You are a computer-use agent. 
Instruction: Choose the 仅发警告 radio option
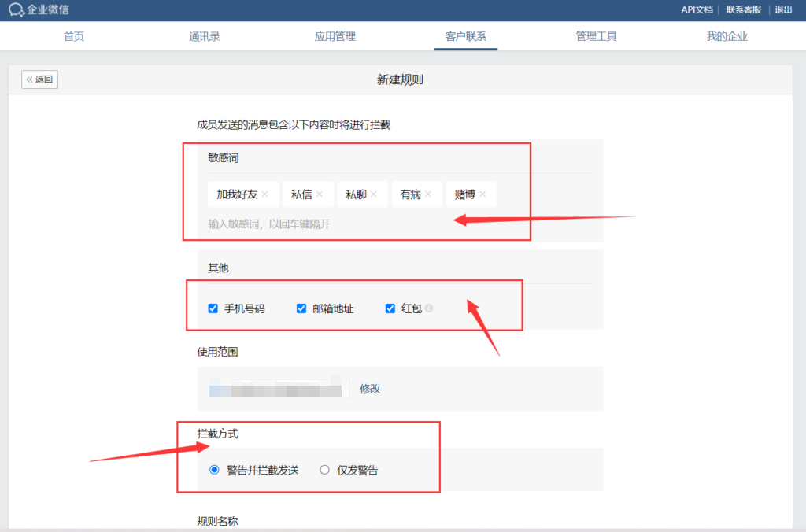tap(324, 471)
